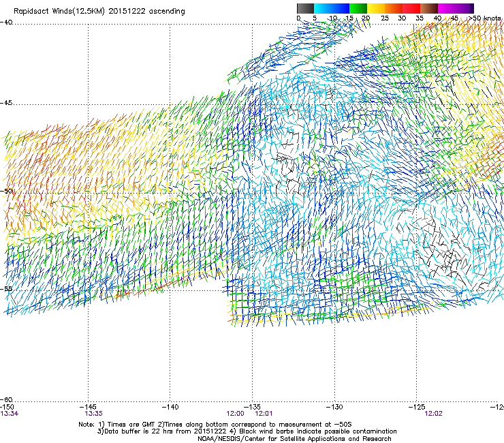Screen dimensions: 504x443
Task: Click the '12:02' time label
Action: point(433,414)
